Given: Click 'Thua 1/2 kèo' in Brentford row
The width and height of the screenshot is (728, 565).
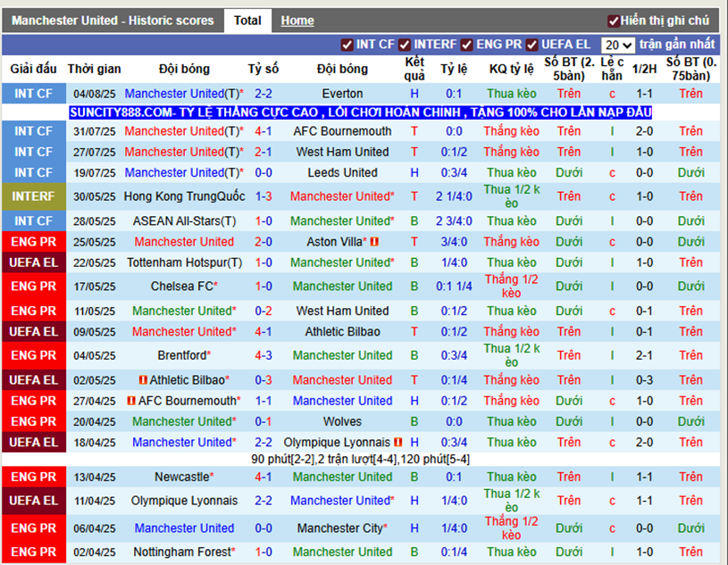Looking at the screenshot, I should point(511,355).
